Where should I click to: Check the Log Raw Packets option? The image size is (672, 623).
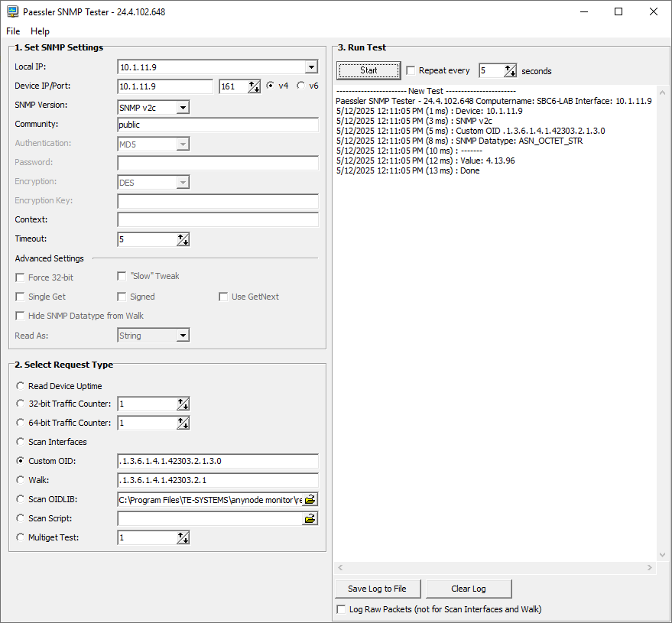[x=341, y=608]
